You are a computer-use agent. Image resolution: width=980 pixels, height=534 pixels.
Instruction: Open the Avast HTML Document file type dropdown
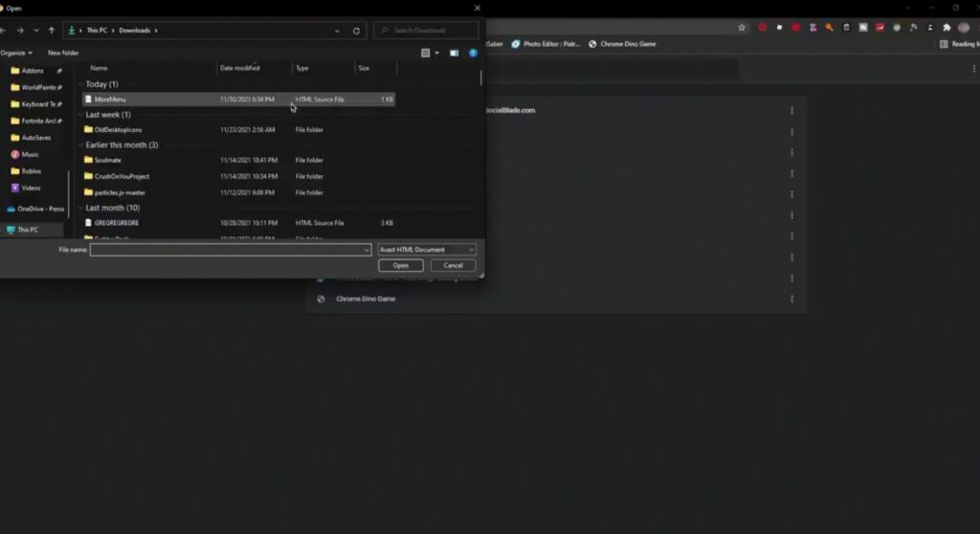[427, 250]
